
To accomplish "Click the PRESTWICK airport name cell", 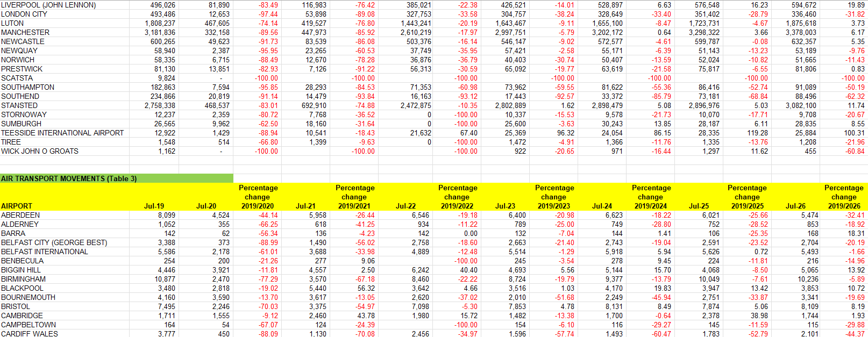I will tap(22, 69).
